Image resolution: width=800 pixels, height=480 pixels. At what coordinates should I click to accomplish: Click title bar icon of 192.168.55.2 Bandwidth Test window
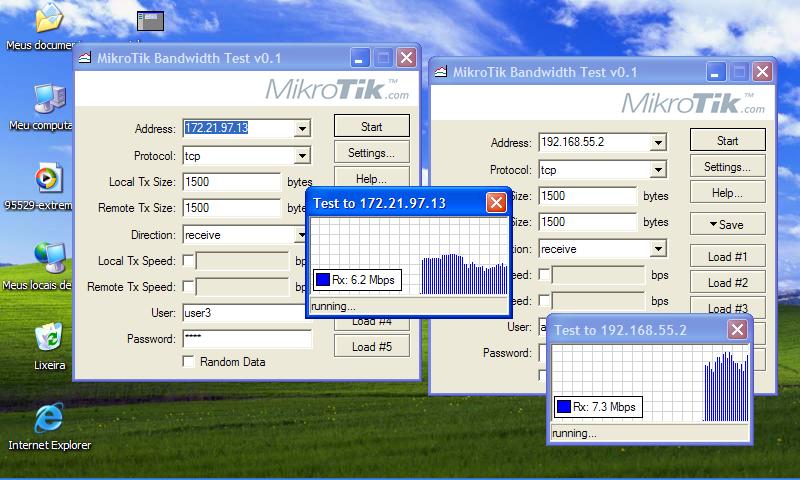point(442,72)
